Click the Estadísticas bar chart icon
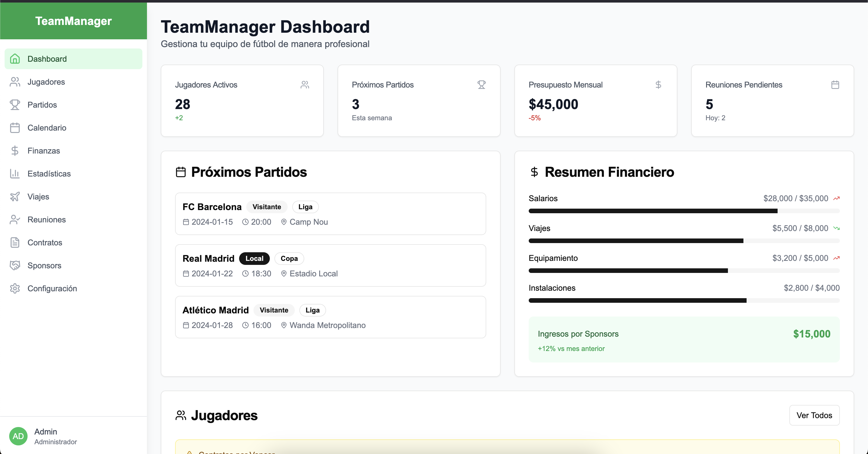The image size is (868, 454). pyautogui.click(x=15, y=173)
